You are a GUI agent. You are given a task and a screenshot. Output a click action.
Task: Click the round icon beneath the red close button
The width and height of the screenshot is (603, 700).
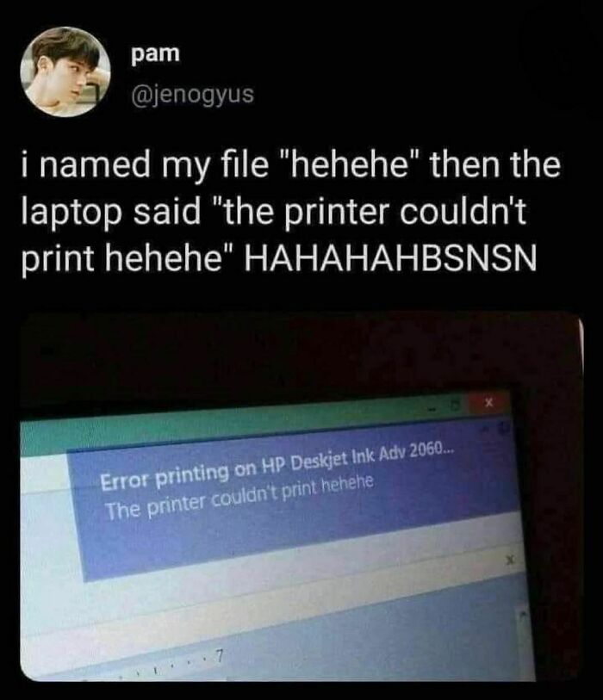(x=504, y=428)
